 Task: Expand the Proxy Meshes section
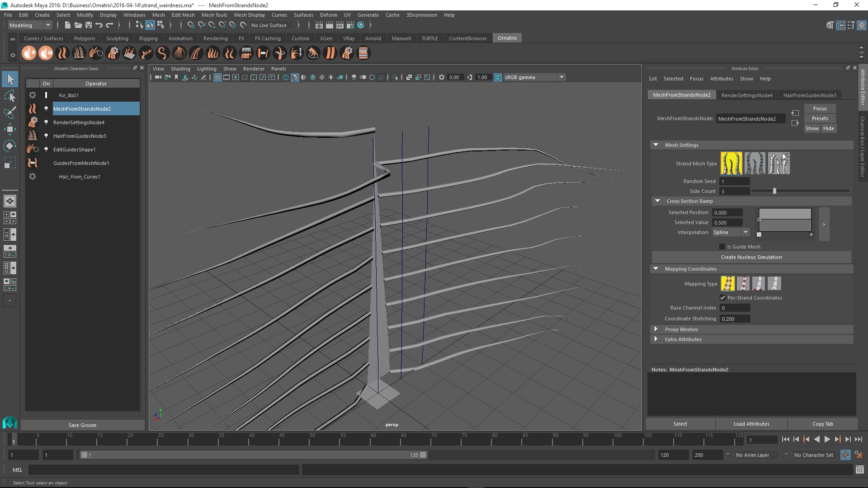click(x=656, y=329)
